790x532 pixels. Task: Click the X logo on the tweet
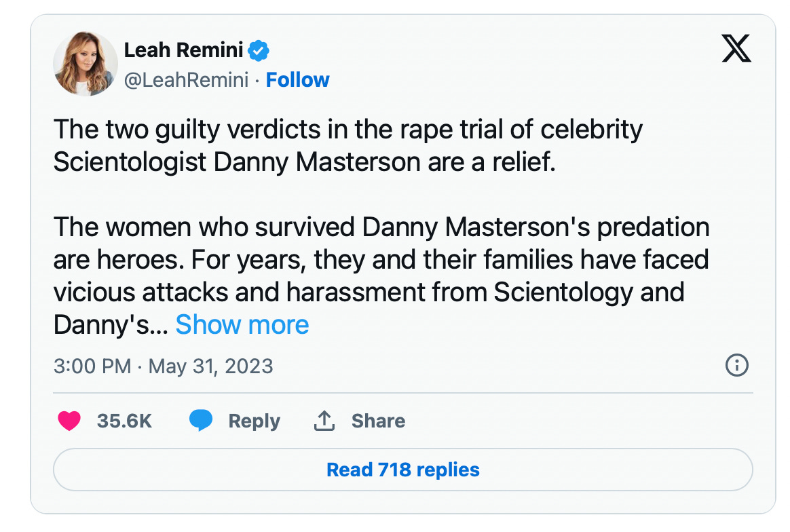[736, 50]
